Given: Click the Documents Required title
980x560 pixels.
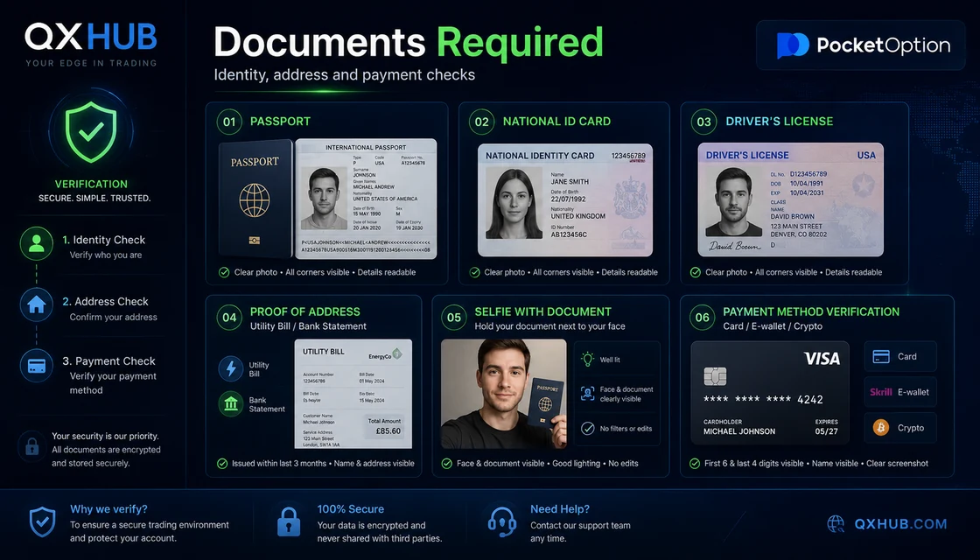Looking at the screenshot, I should tap(409, 43).
